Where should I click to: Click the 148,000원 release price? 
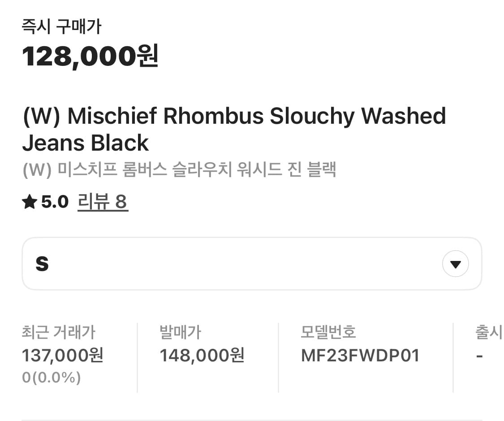tap(202, 356)
